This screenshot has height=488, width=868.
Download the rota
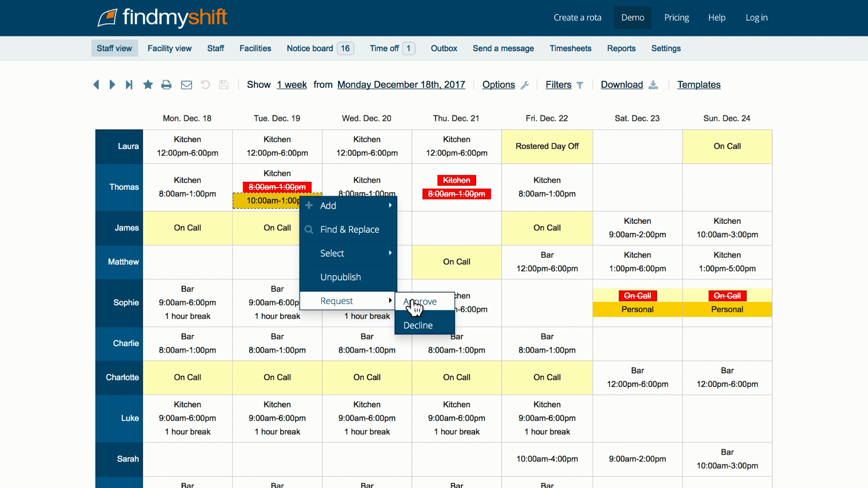coord(622,84)
